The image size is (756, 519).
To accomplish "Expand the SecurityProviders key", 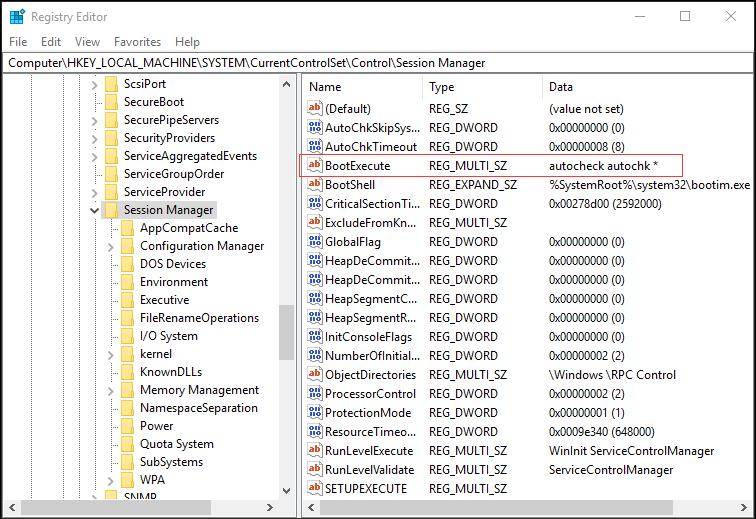I will [x=94, y=139].
